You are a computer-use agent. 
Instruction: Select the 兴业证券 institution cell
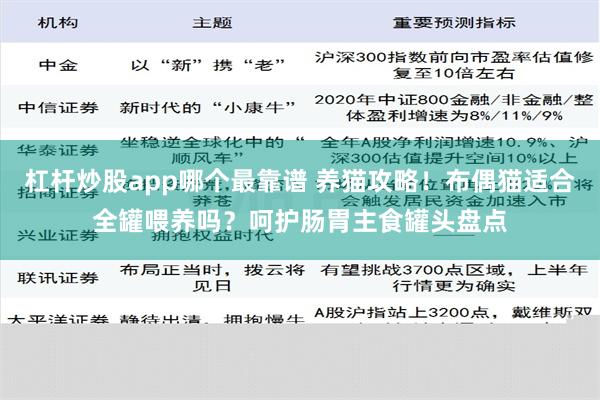(x=58, y=235)
